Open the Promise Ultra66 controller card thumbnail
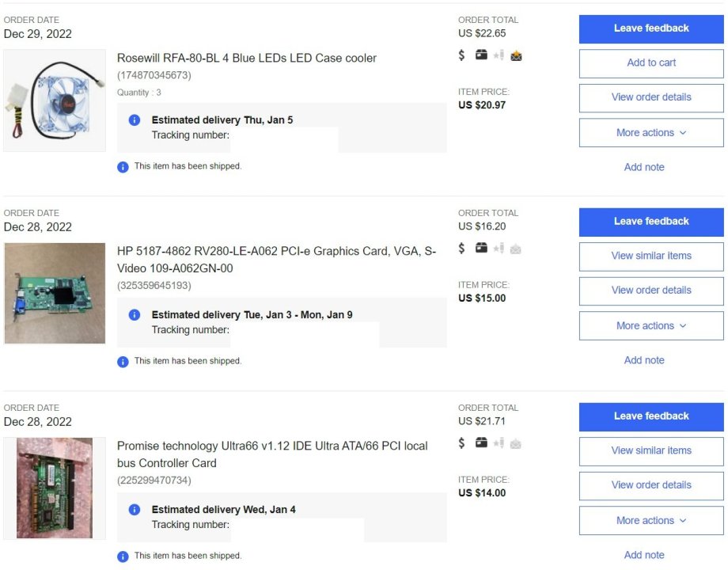The width and height of the screenshot is (728, 570). tap(55, 488)
